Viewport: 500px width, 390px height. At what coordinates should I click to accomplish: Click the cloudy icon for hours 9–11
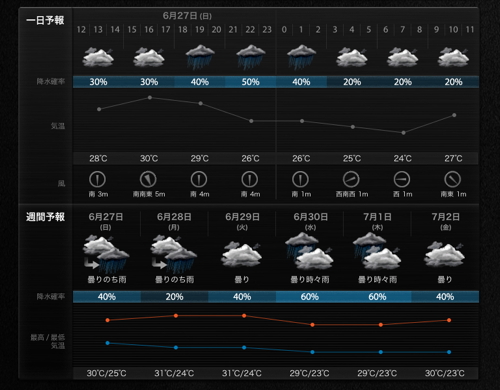pyautogui.click(x=453, y=57)
